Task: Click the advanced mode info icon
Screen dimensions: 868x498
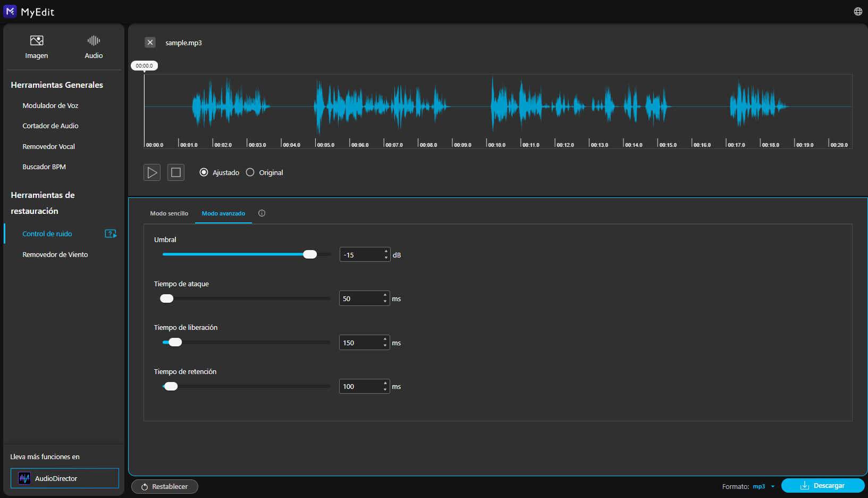Action: coord(262,213)
